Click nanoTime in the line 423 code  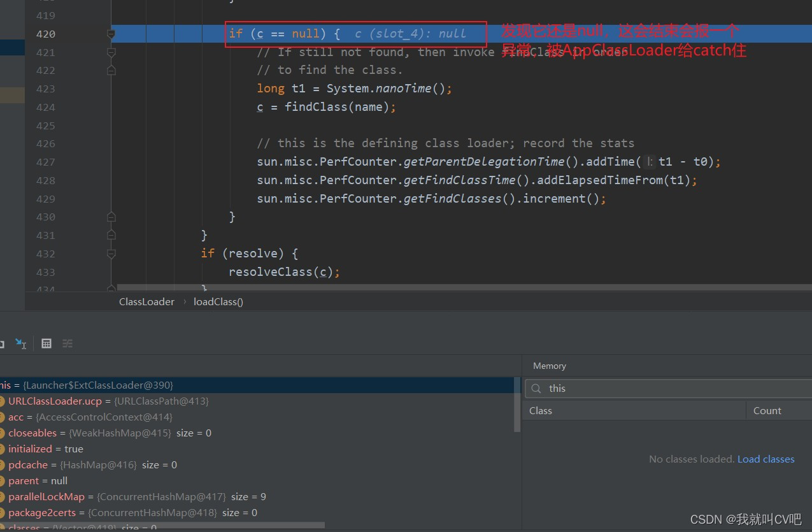point(404,89)
